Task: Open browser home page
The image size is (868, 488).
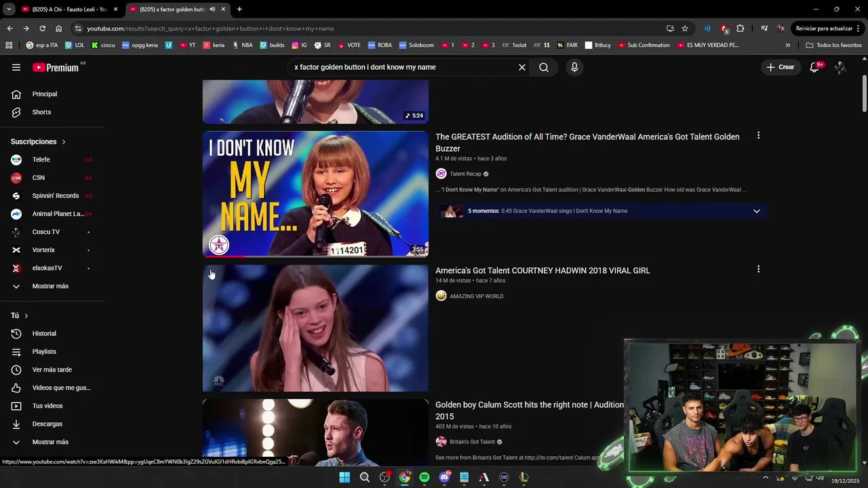Action: 58,28
